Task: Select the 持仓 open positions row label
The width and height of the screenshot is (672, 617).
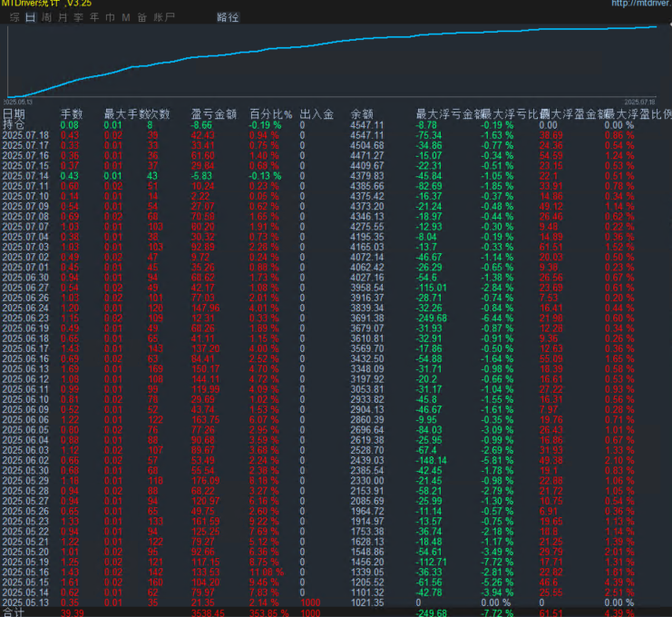Action: point(14,125)
